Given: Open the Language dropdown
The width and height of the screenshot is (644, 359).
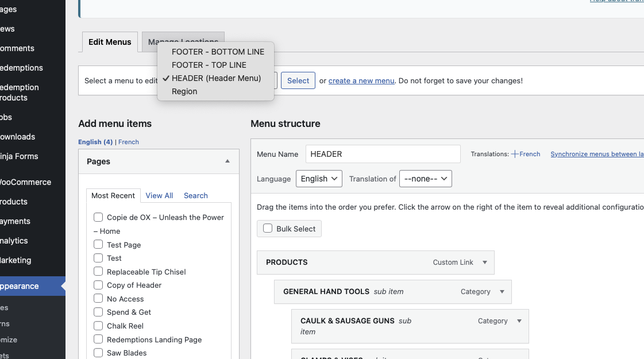Looking at the screenshot, I should [319, 179].
